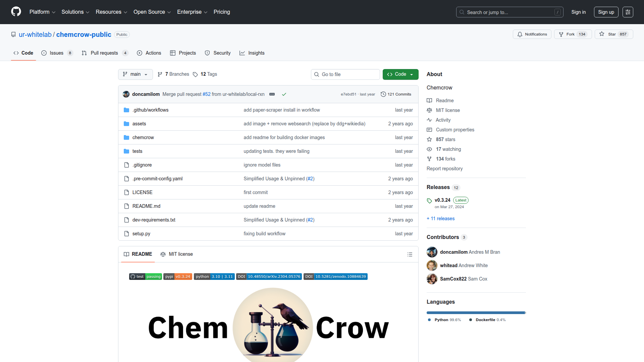The image size is (644, 362).
Task: Expand the main branch selector
Action: (x=135, y=74)
